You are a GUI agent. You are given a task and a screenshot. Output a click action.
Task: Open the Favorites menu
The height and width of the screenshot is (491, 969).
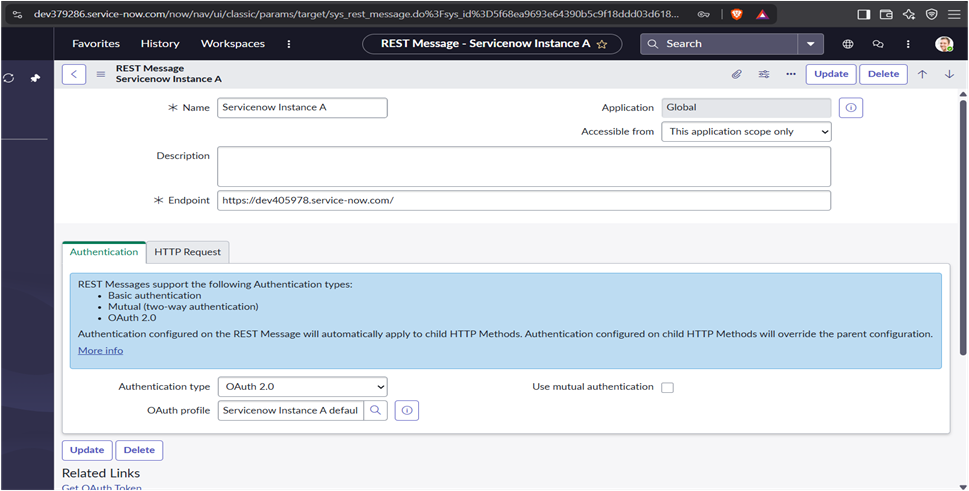[96, 44]
